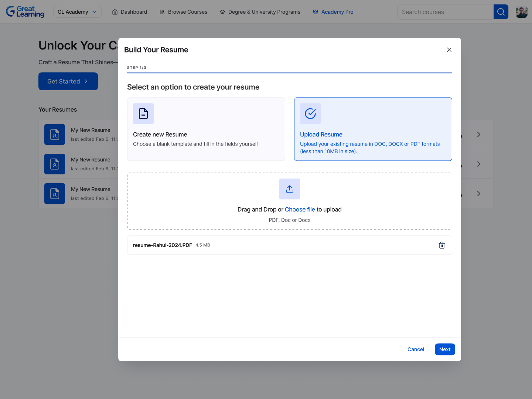Click the Choose file link
This screenshot has height=399, width=532.
coord(300,209)
